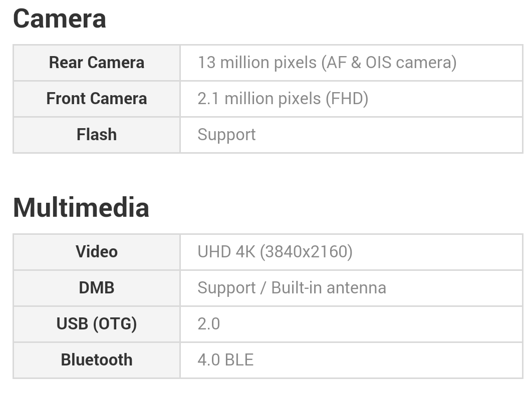Click the DMB "Support" text
This screenshot has height=394, width=532.
point(226,288)
